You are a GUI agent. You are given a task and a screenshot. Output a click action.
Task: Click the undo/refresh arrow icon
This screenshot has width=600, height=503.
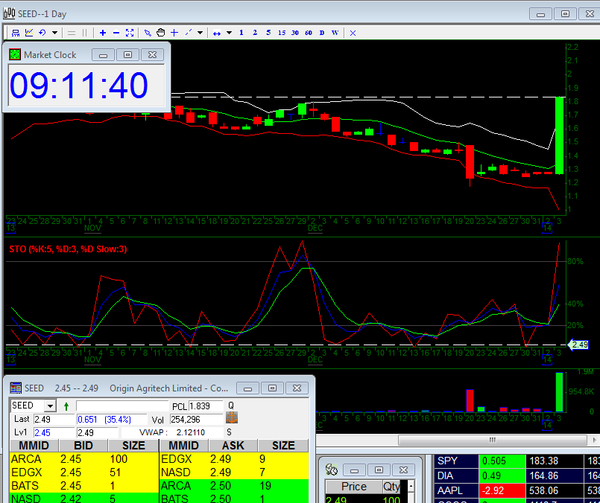(41, 33)
